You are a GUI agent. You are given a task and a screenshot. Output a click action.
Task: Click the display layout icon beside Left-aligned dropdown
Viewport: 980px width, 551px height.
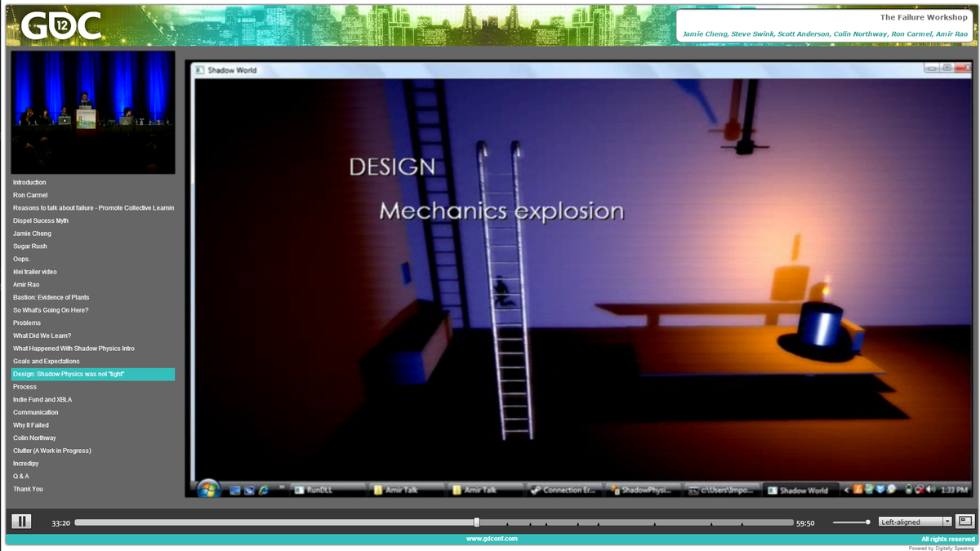964,521
